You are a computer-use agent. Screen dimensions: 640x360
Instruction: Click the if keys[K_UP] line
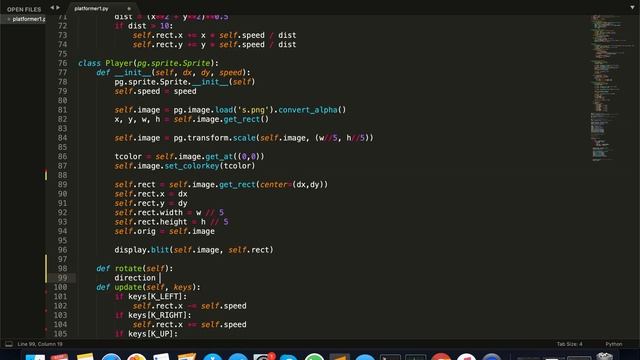click(x=146, y=334)
